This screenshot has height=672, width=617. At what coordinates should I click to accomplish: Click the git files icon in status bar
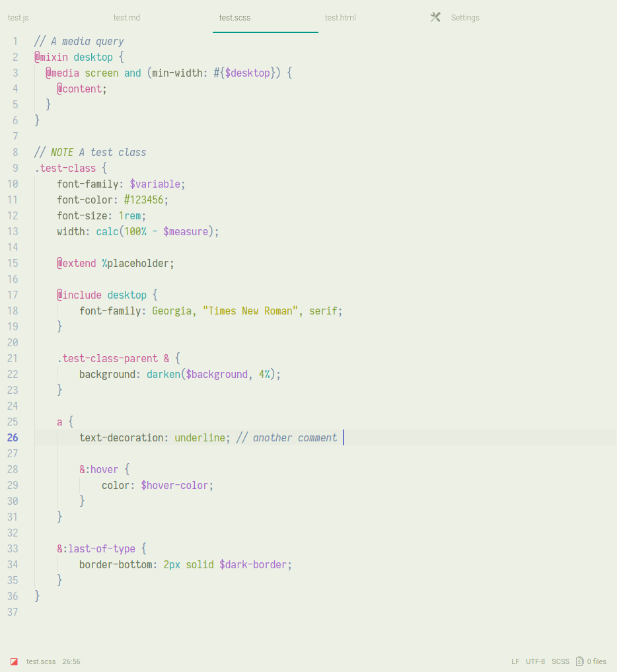click(580, 661)
